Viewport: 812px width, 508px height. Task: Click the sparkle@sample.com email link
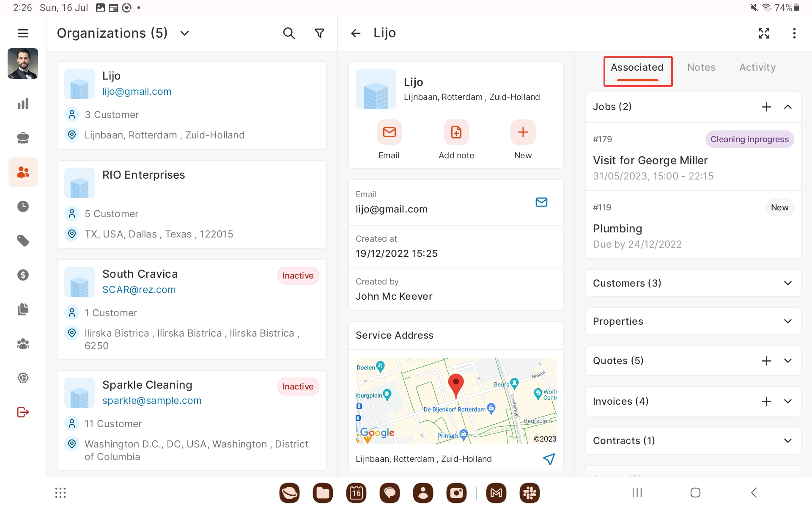[x=152, y=400]
